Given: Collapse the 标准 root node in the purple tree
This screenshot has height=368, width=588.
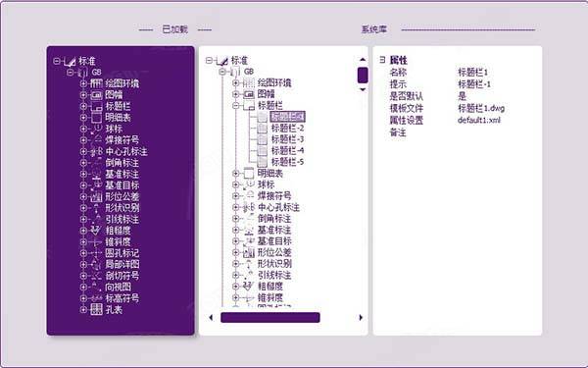Looking at the screenshot, I should (57, 61).
